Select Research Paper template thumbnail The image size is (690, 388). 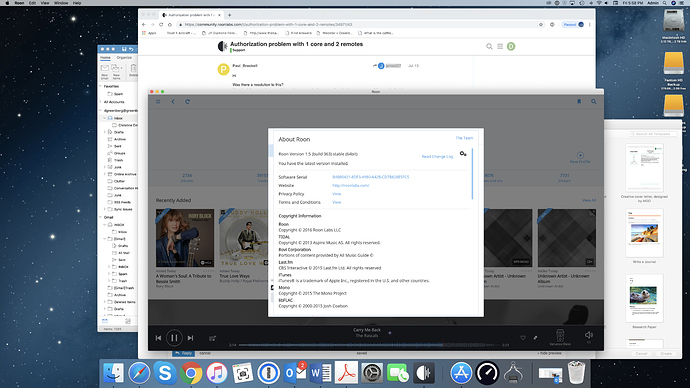[x=644, y=298]
